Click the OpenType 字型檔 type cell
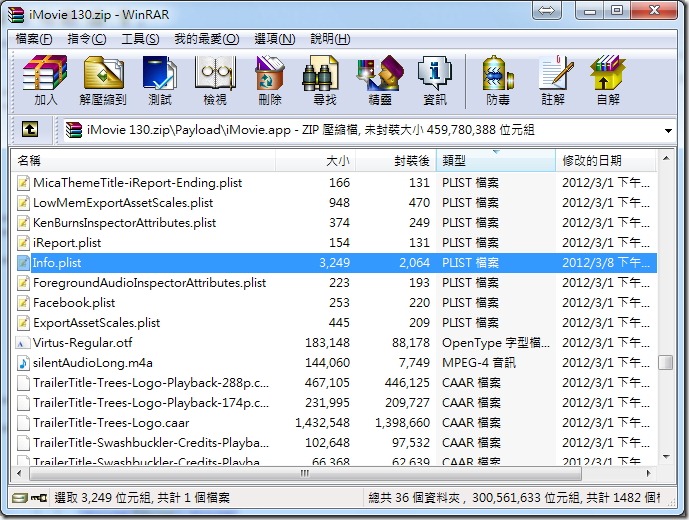689x520 pixels. click(x=496, y=343)
